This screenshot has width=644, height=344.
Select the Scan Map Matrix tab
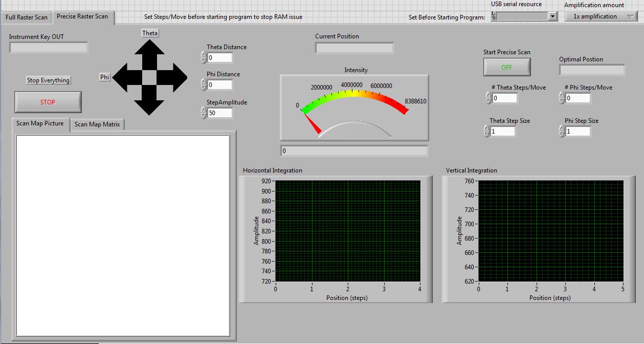(x=97, y=124)
